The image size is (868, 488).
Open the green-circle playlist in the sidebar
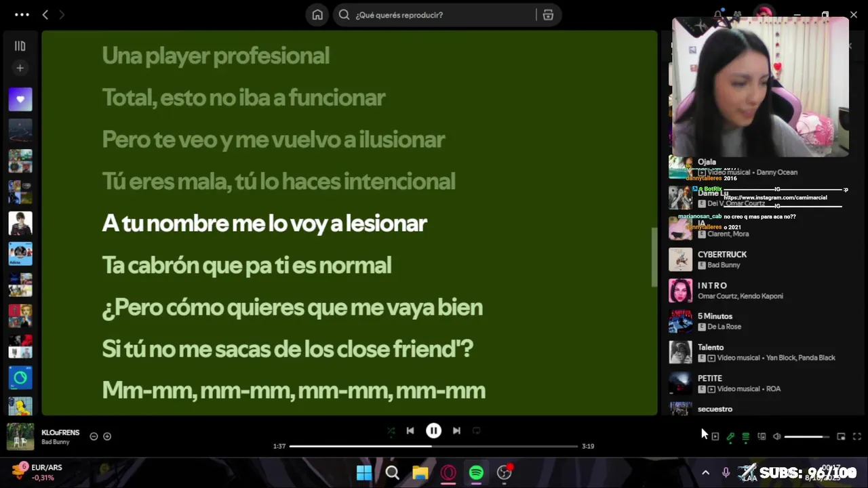20,378
